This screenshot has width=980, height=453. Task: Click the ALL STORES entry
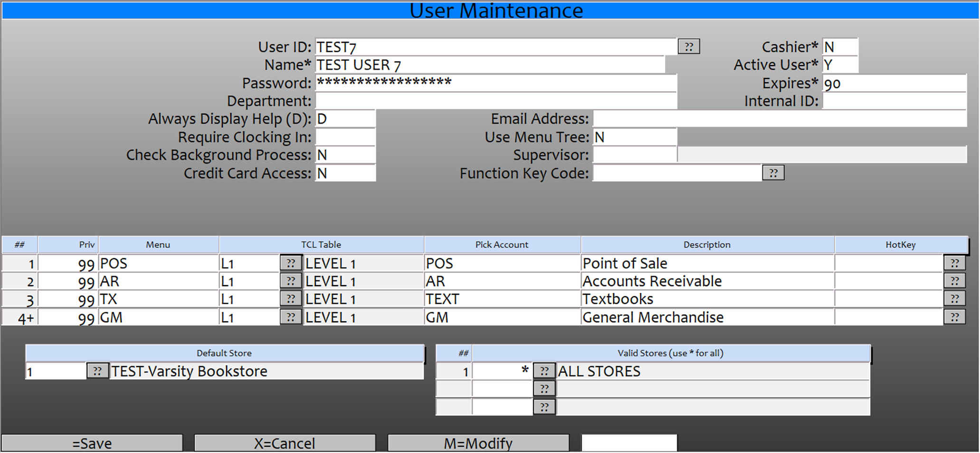click(x=713, y=371)
